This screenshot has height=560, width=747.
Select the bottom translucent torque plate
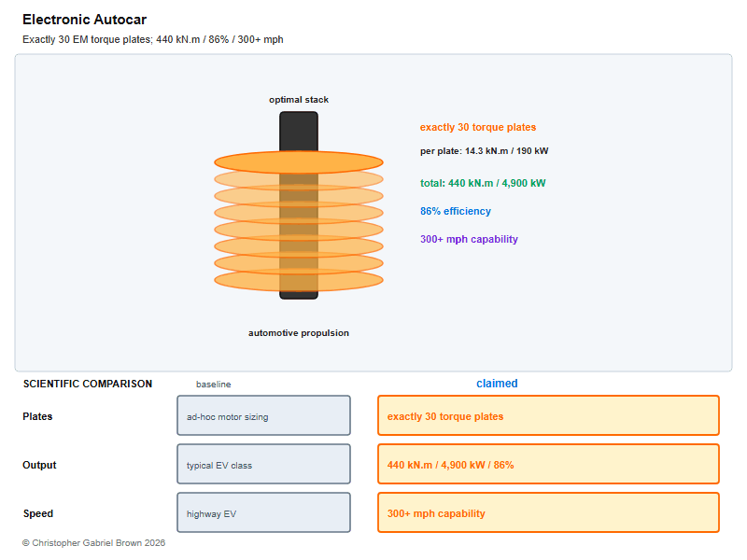299,280
